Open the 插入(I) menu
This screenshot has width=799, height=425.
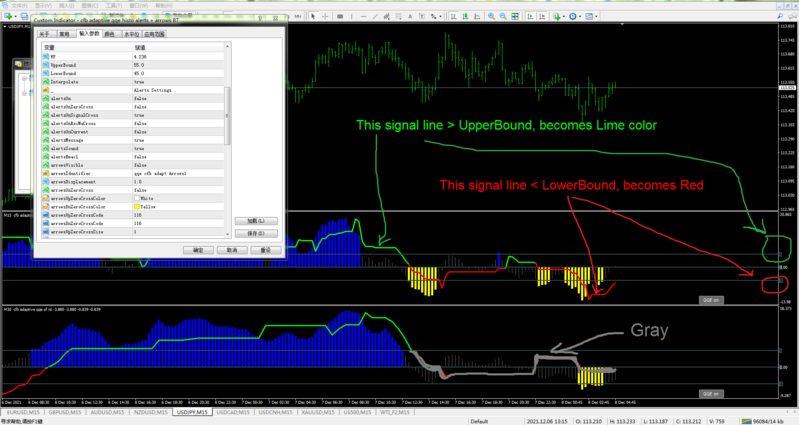click(66, 6)
